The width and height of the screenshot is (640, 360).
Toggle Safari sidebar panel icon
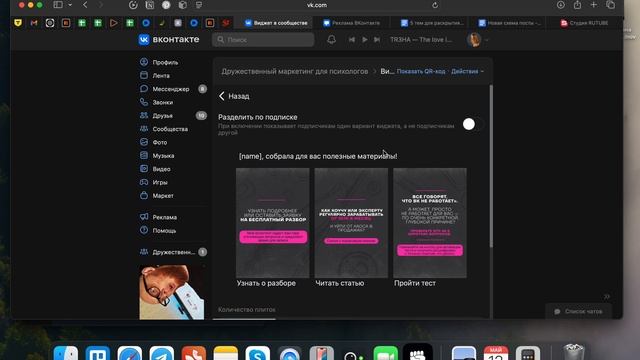coord(58,5)
